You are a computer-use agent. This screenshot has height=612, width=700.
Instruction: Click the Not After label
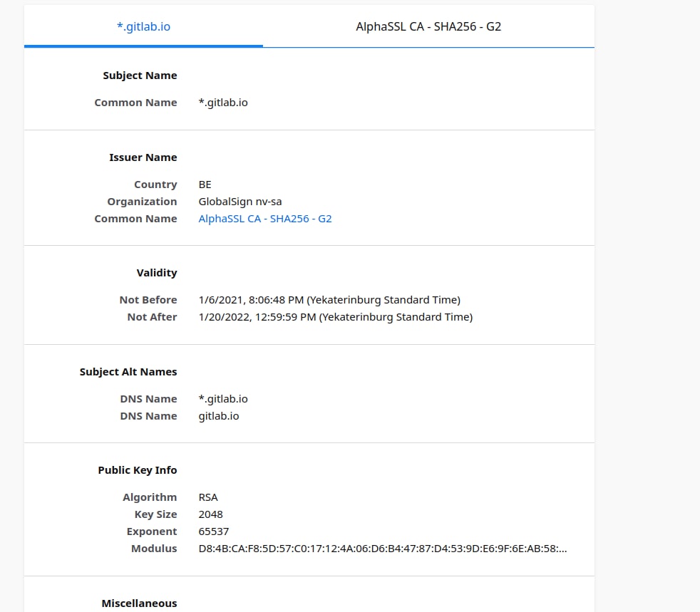point(153,317)
